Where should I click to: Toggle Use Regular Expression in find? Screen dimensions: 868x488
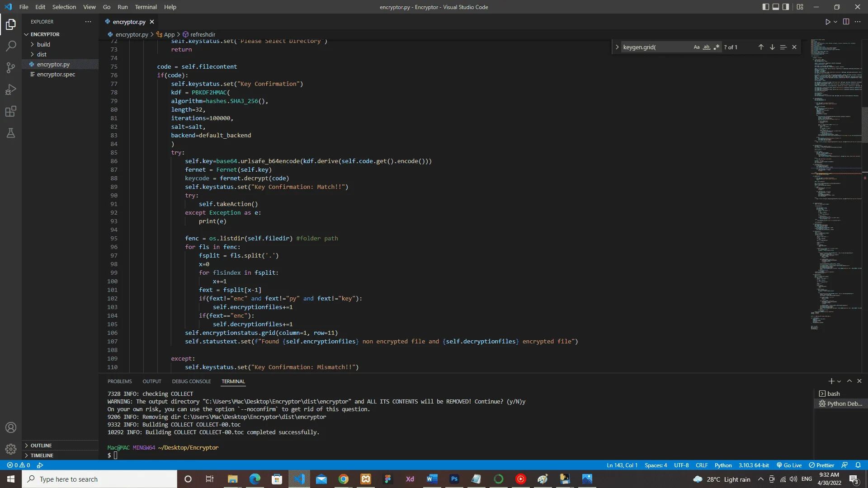717,47
